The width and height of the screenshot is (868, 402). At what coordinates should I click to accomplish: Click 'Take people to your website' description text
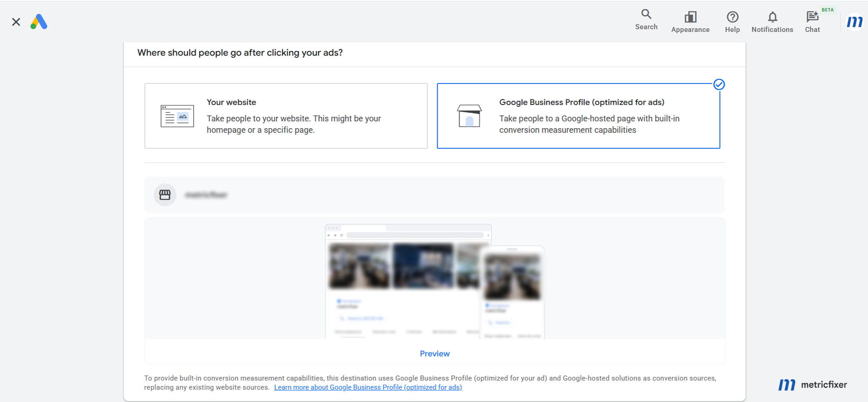294,124
